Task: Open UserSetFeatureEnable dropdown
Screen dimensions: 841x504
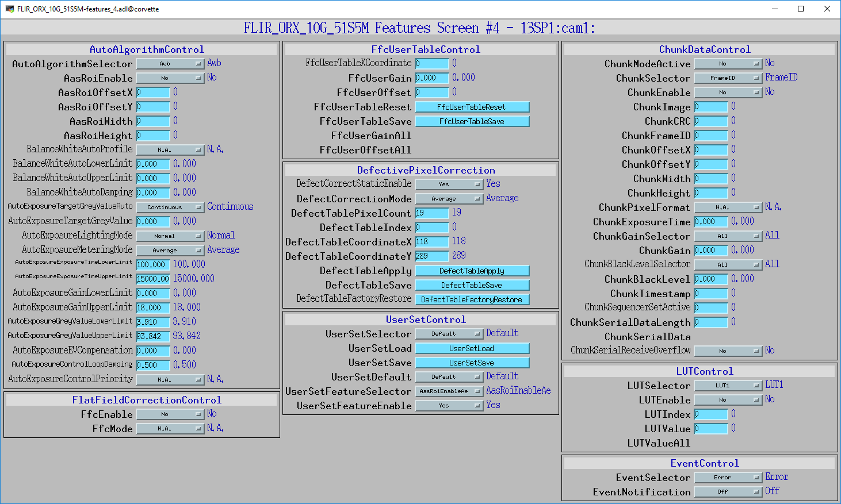Action: tap(449, 406)
